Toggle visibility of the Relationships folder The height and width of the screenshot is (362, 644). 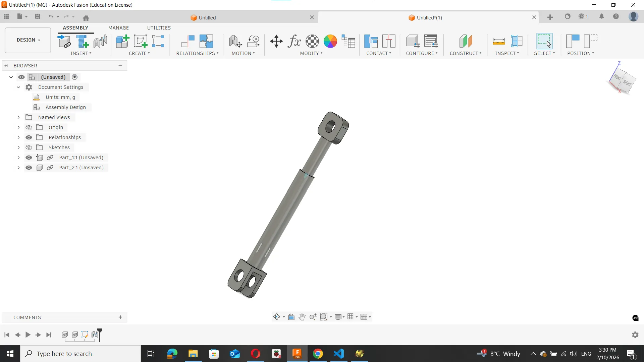tap(29, 137)
